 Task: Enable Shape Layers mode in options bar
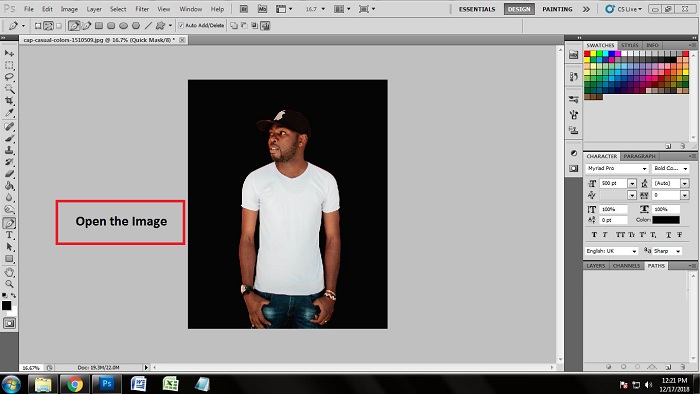[38, 26]
